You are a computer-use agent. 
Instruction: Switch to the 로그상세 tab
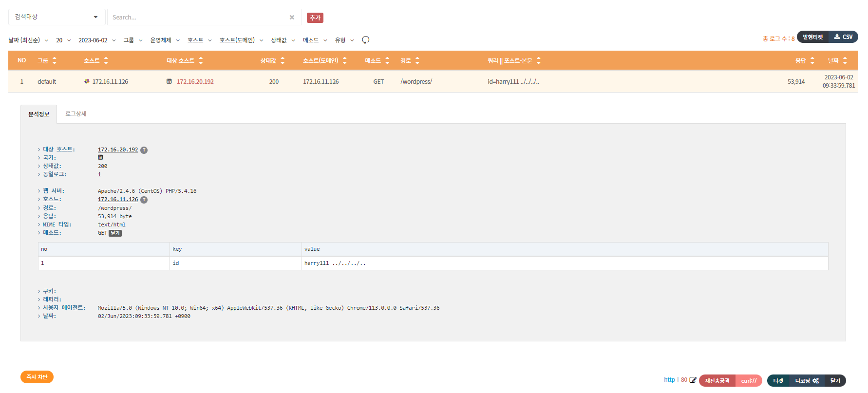[76, 114]
